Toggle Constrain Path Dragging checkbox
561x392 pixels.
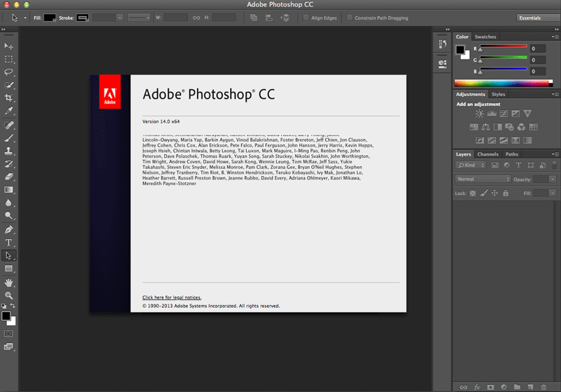(x=349, y=18)
